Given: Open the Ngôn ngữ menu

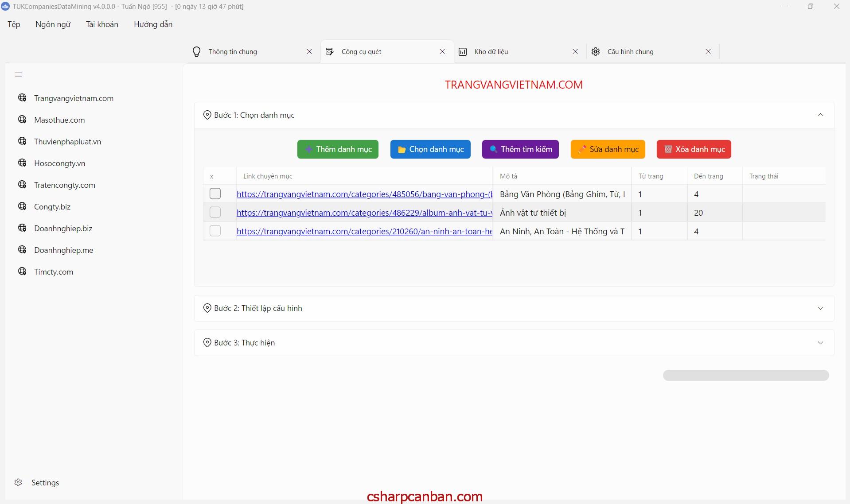Looking at the screenshot, I should [53, 24].
